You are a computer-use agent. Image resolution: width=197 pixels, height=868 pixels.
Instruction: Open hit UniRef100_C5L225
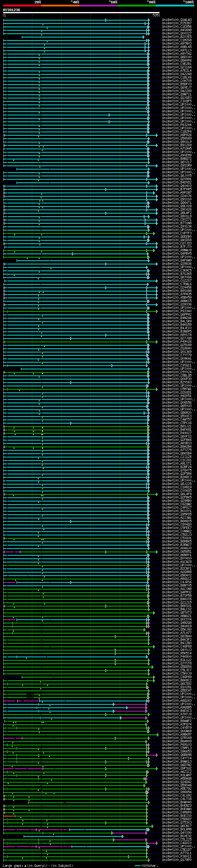click(x=176, y=840)
